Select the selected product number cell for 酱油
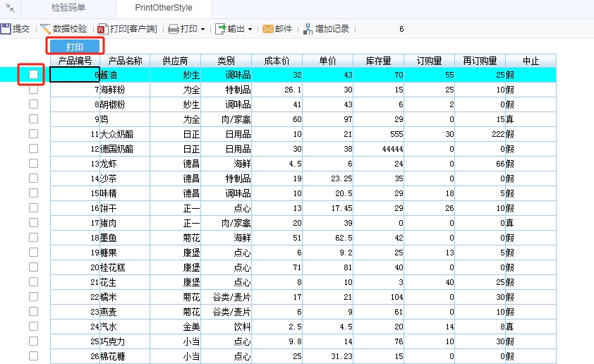The image size is (594, 364). click(x=75, y=75)
